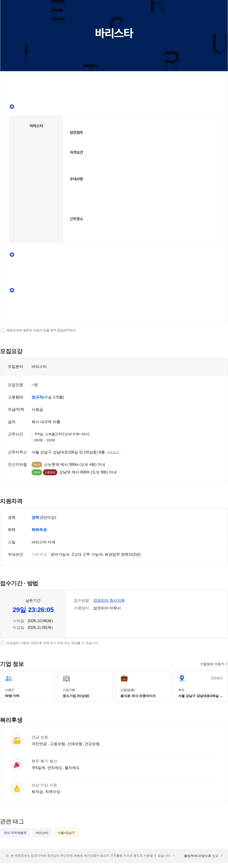This screenshot has height=868, width=228.
Task: Click 정규직 employment type link
Action: coord(37,397)
